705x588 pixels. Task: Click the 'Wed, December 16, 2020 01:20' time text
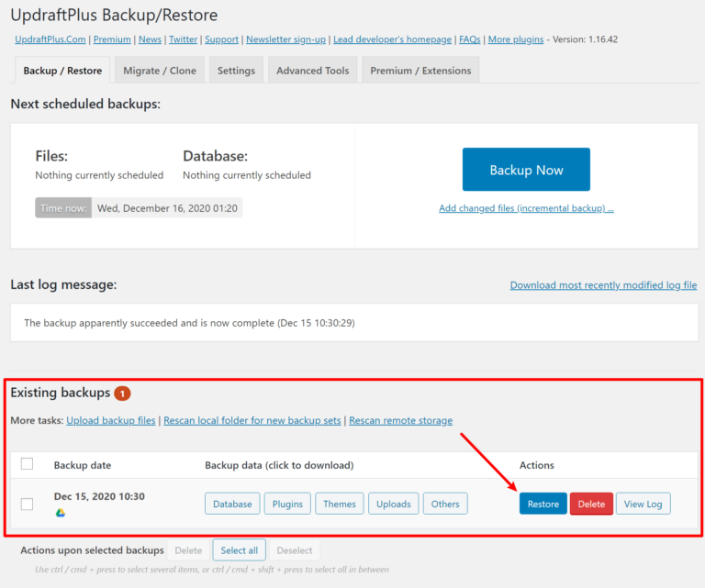click(167, 208)
